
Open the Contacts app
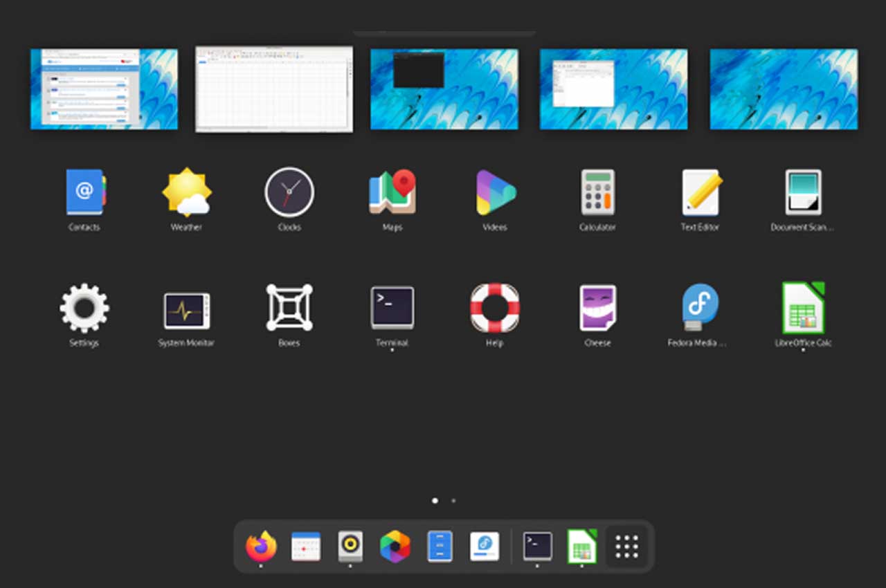click(84, 192)
